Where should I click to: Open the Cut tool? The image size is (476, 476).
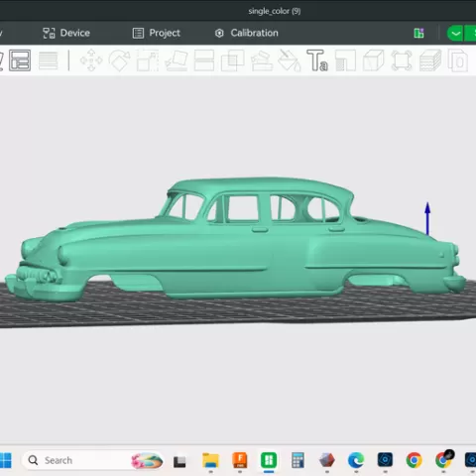point(204,60)
